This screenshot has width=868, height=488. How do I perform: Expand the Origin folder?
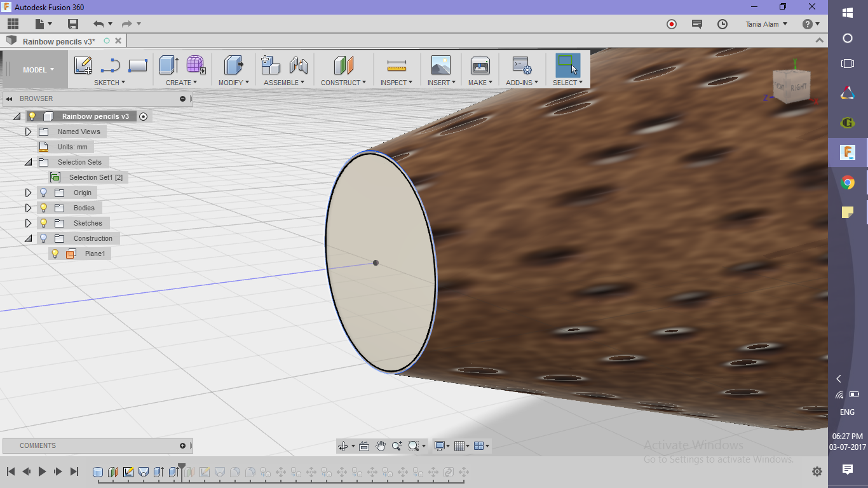tap(28, 193)
